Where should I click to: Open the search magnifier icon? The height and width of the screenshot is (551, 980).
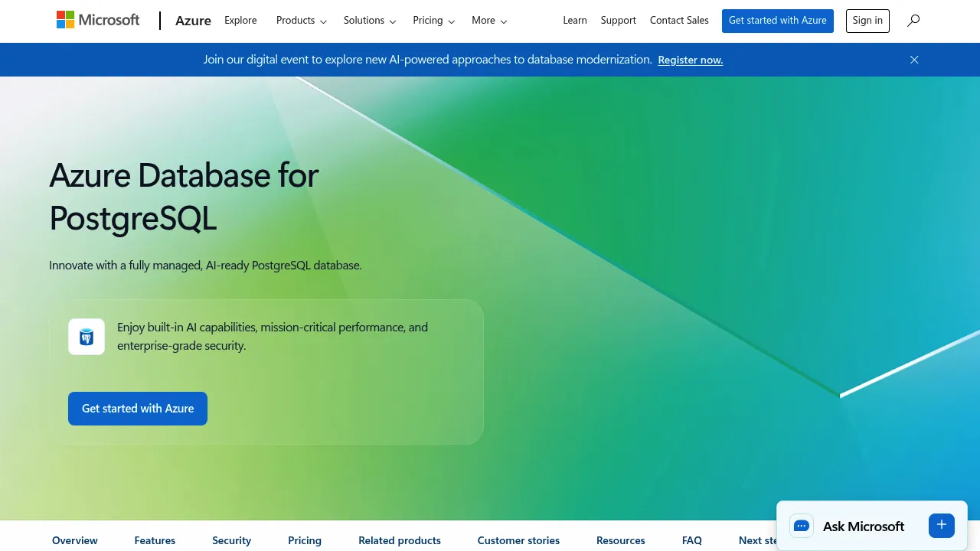click(x=913, y=21)
